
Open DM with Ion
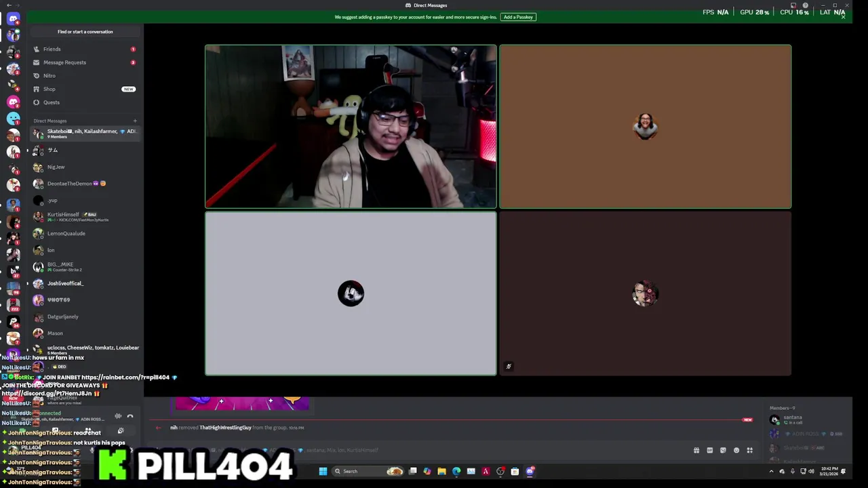tap(85, 250)
